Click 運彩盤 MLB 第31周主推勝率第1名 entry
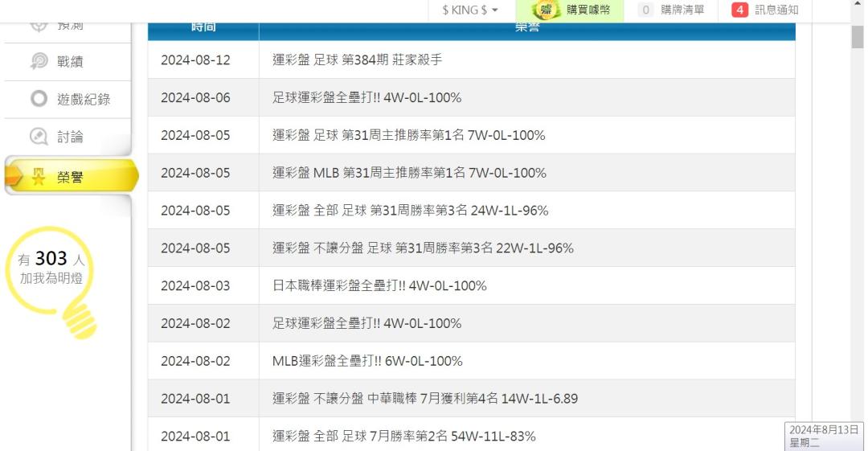 409,173
